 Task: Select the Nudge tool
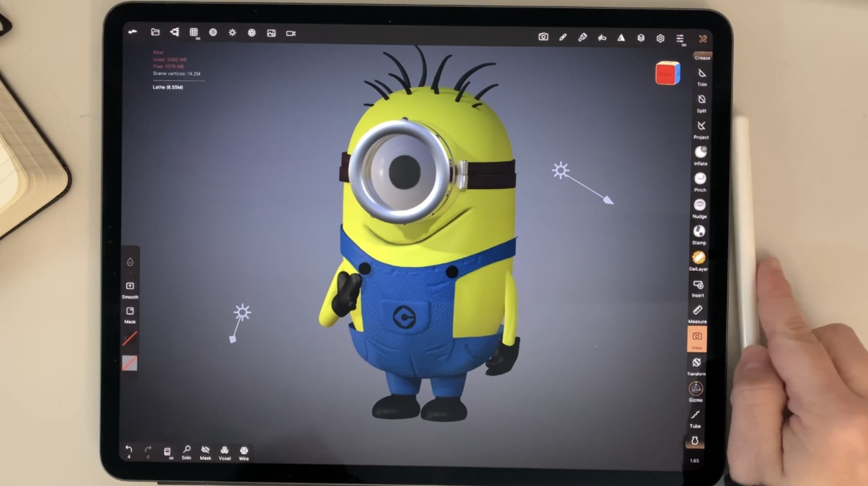click(700, 205)
